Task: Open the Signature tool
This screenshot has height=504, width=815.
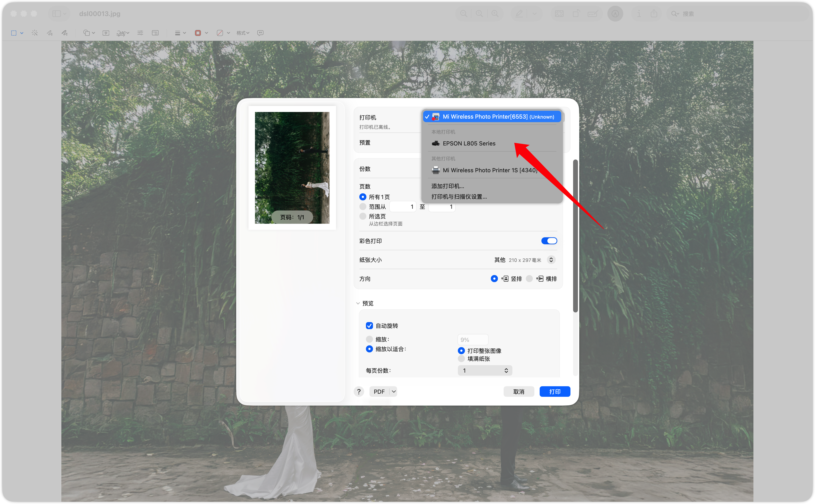Action: click(122, 33)
